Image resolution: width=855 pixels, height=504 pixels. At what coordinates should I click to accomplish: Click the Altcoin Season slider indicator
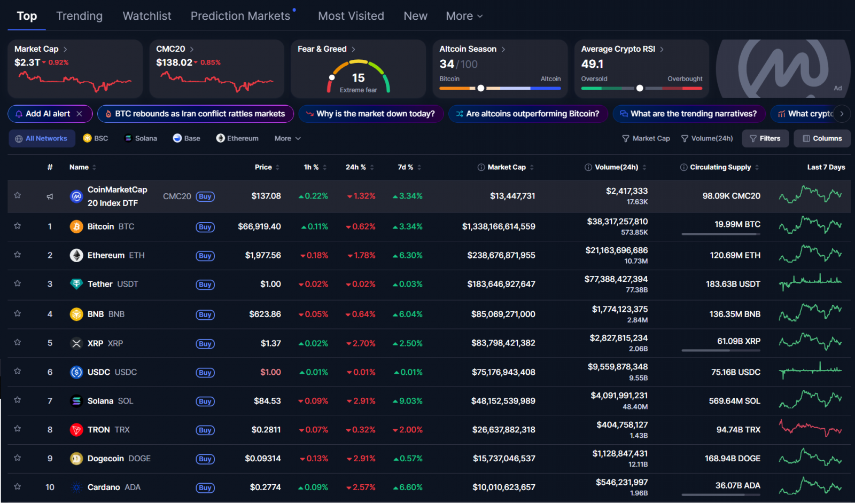pos(481,89)
